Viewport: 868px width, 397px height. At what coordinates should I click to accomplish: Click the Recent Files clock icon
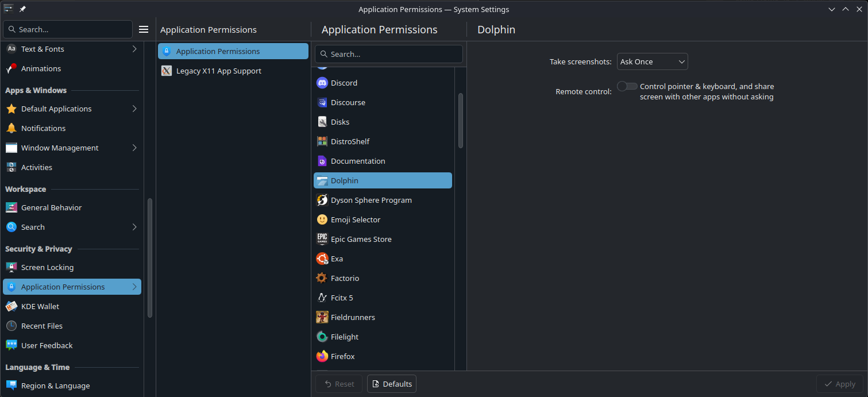[11, 326]
